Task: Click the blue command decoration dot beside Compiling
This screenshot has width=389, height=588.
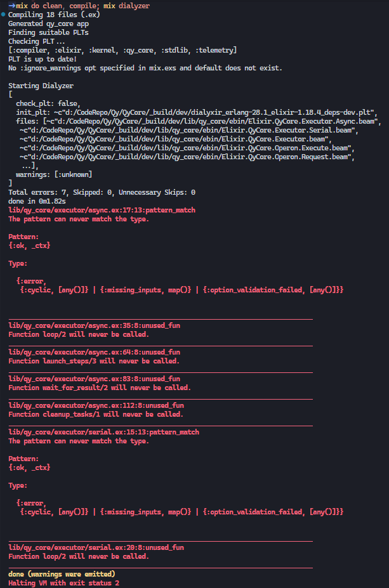Action: click(x=3, y=14)
